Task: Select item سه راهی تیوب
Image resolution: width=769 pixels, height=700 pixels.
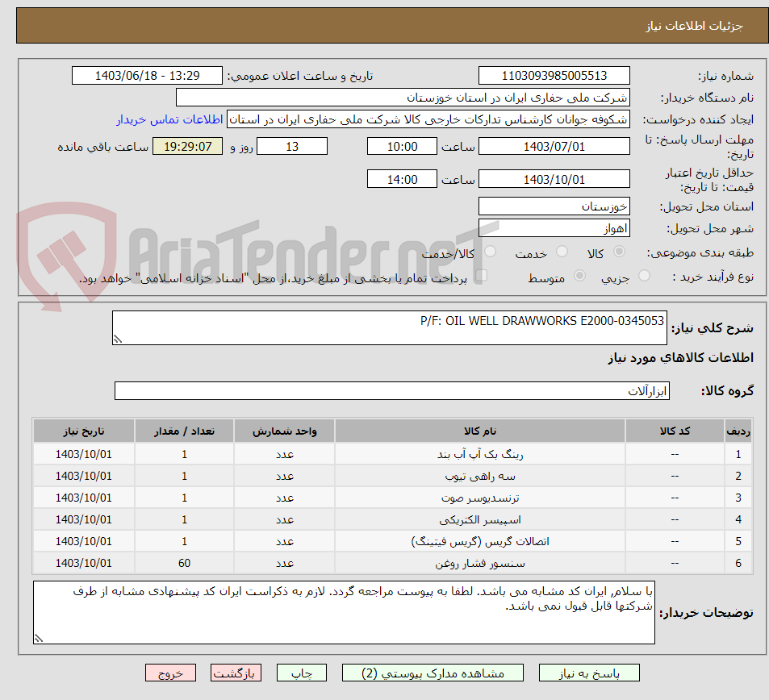Action: click(479, 476)
